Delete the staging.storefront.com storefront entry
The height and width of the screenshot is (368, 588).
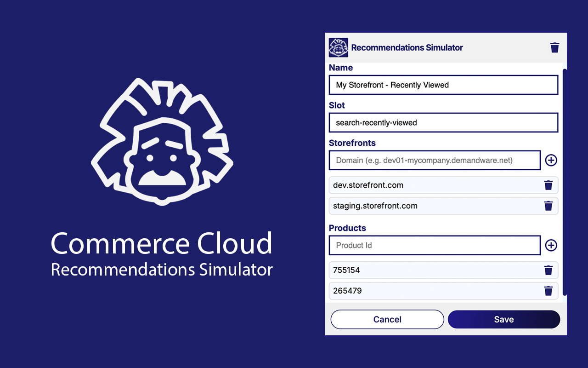coord(548,206)
